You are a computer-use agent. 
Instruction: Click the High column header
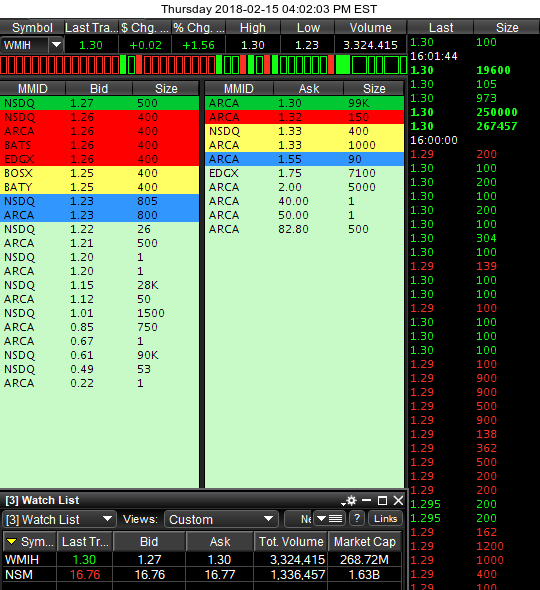coord(253,27)
